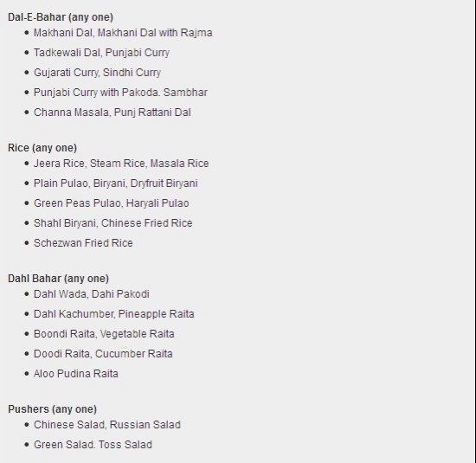Select Makhani Dal with Rajma list item
Screen dimensions: 476x463
click(123, 33)
